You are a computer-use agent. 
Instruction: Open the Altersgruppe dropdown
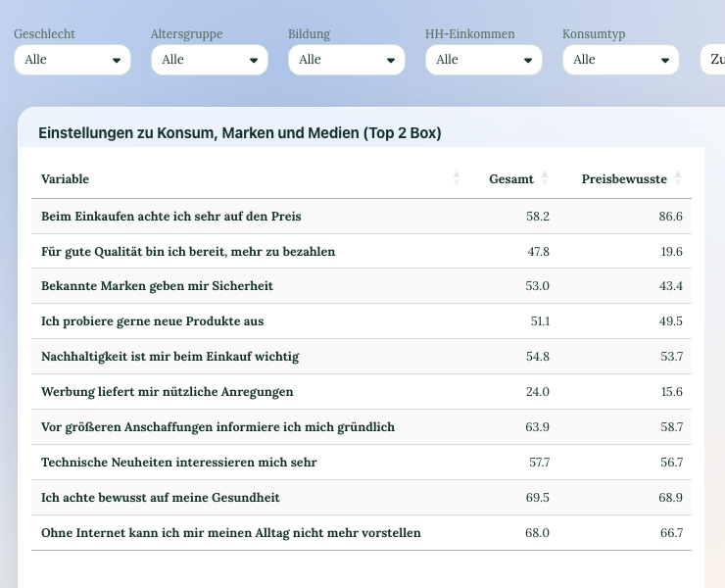[x=210, y=60]
